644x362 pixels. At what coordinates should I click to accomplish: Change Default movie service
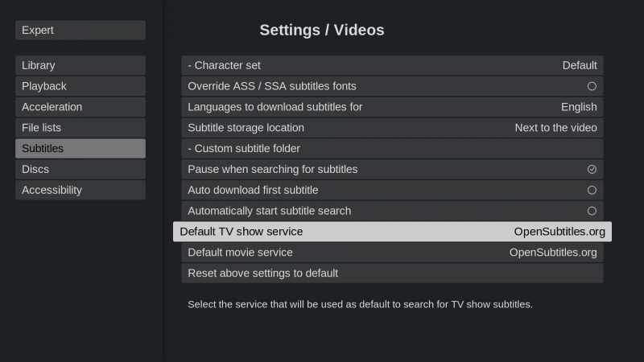pyautogui.click(x=392, y=253)
